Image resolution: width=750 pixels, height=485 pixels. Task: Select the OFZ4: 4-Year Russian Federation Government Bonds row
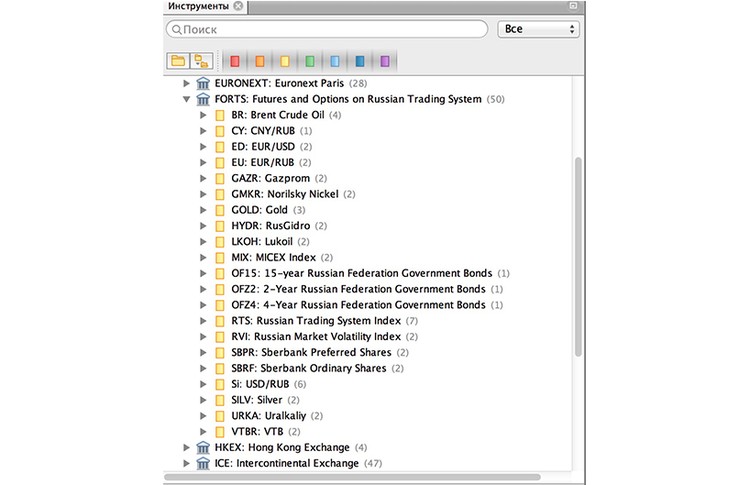pos(367,305)
